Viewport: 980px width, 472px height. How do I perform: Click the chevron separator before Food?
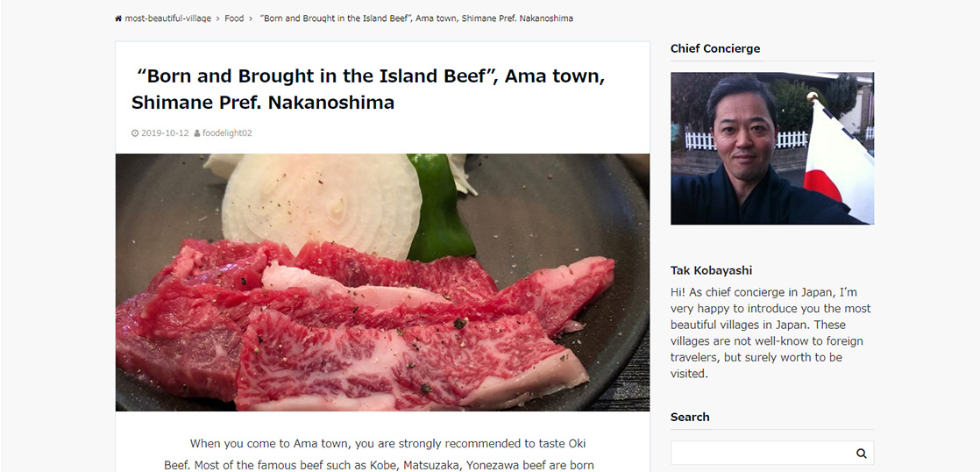[x=218, y=18]
